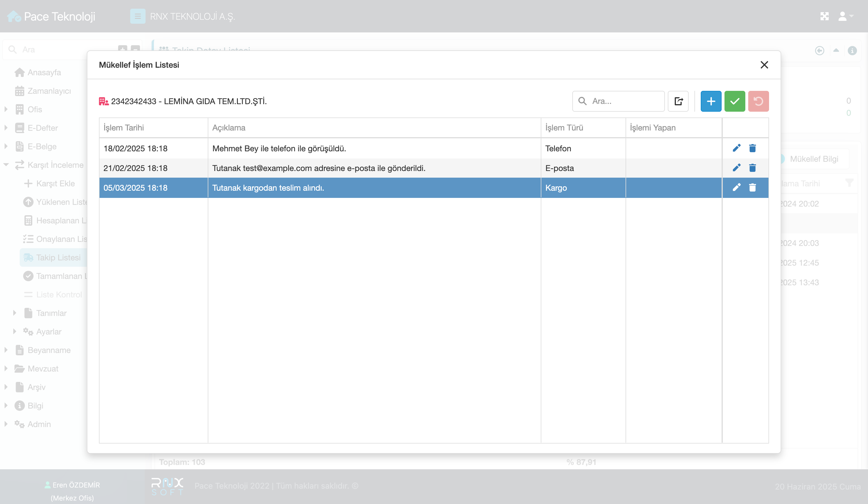Expand the Ofis sidebar menu

[x=6, y=109]
